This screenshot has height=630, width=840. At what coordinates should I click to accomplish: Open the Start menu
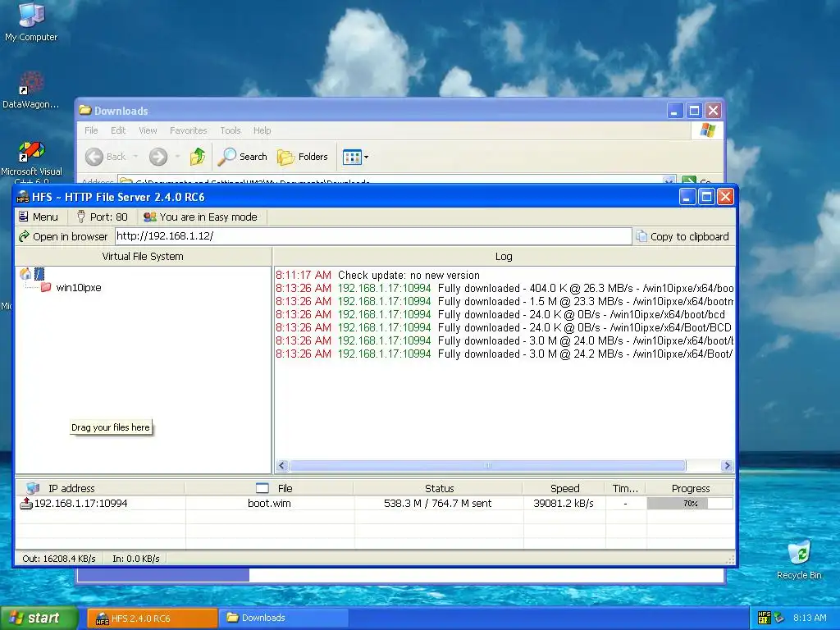39,618
